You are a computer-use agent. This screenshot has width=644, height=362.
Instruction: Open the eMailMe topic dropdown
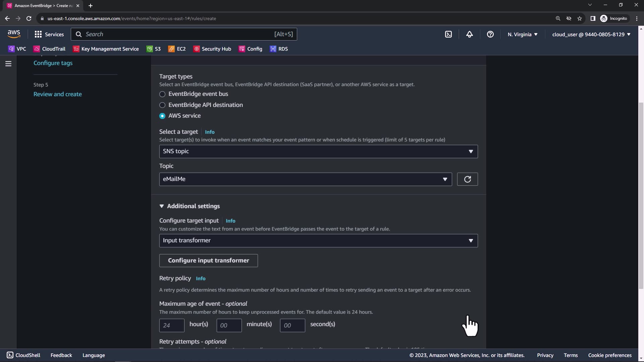(x=305, y=179)
